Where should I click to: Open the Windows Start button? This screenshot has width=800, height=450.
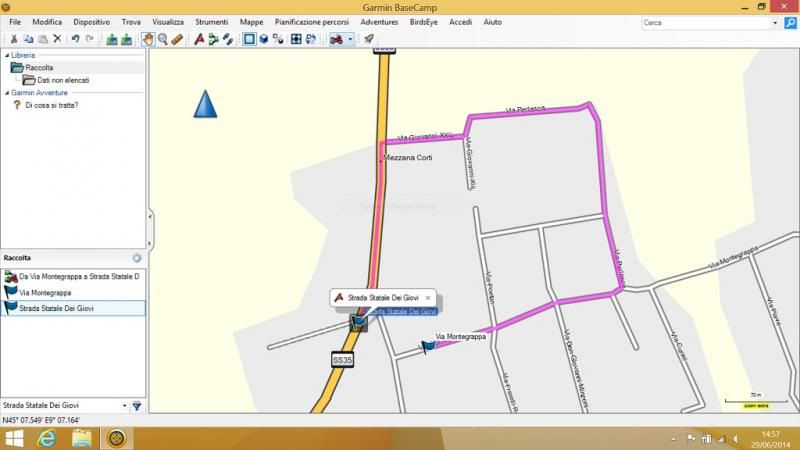click(14, 439)
